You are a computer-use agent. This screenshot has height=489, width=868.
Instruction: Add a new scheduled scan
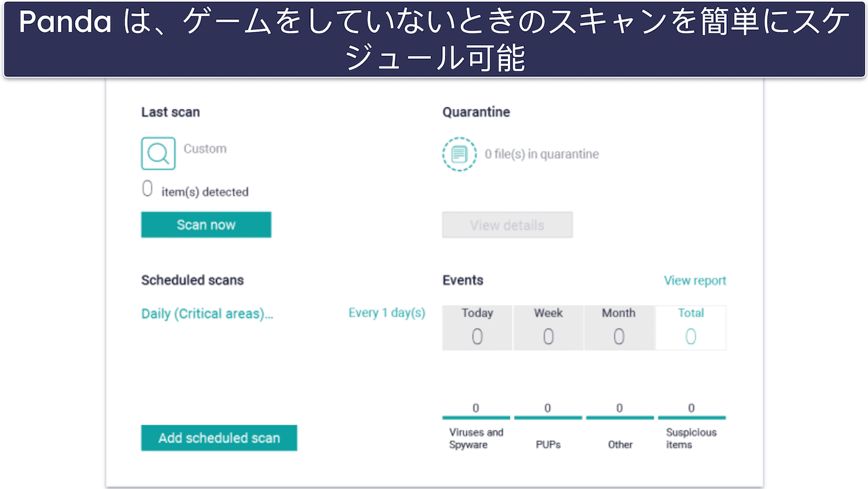(x=219, y=438)
